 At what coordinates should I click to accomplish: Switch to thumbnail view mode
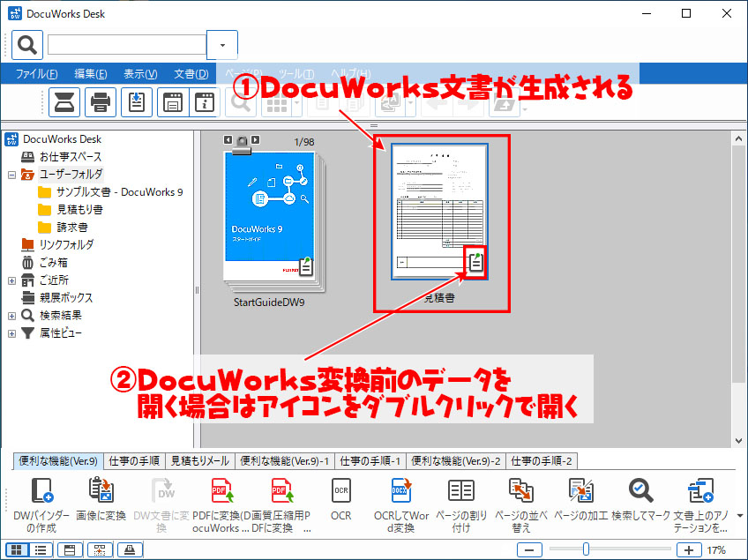tap(17, 550)
